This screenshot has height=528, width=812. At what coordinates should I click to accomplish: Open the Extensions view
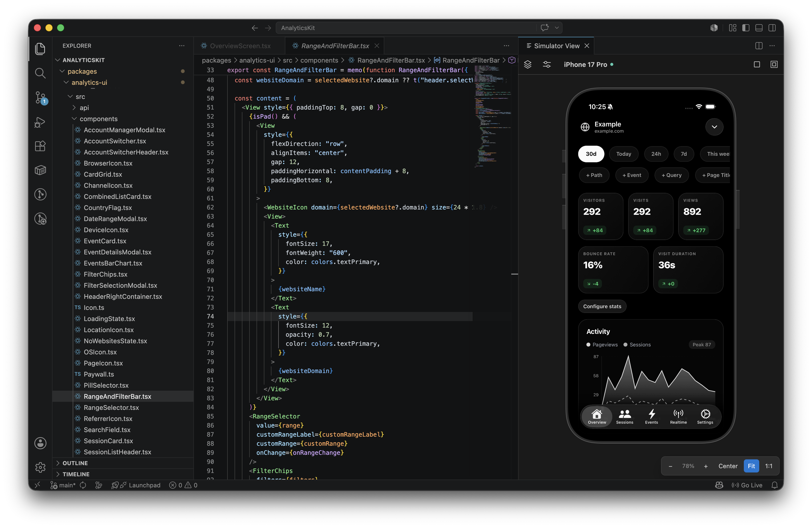[x=40, y=146]
